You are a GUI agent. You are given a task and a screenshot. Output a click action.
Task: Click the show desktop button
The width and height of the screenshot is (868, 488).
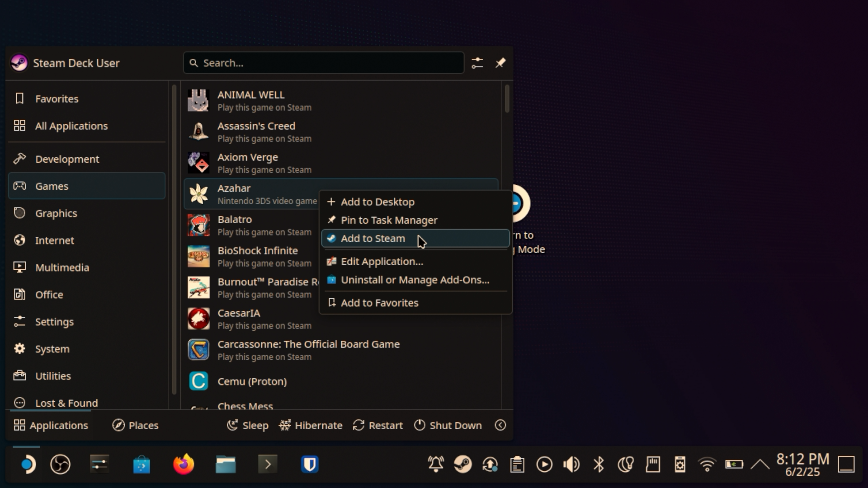pos(846,465)
